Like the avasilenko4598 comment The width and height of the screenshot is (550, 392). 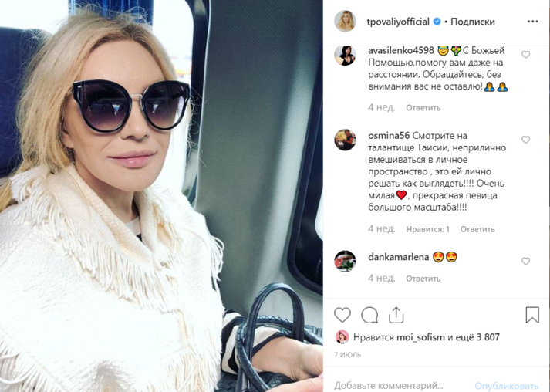click(525, 55)
